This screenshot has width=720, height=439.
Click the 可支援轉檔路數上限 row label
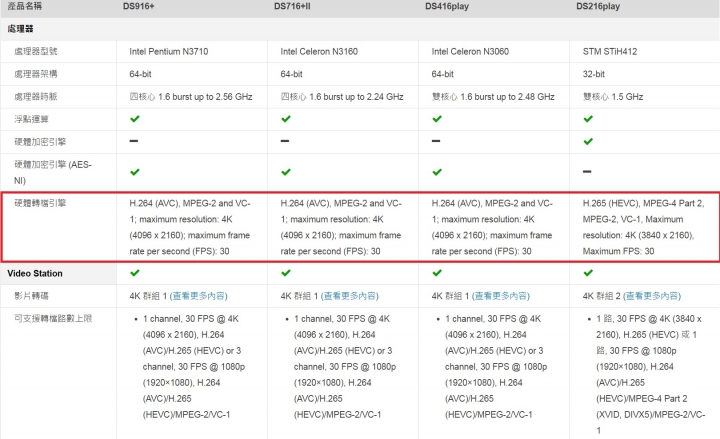(53, 318)
